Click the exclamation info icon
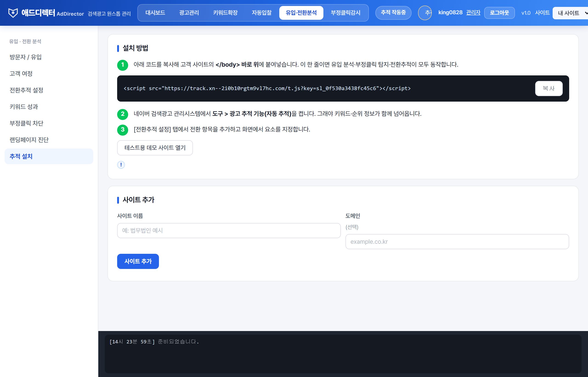 pos(121,165)
